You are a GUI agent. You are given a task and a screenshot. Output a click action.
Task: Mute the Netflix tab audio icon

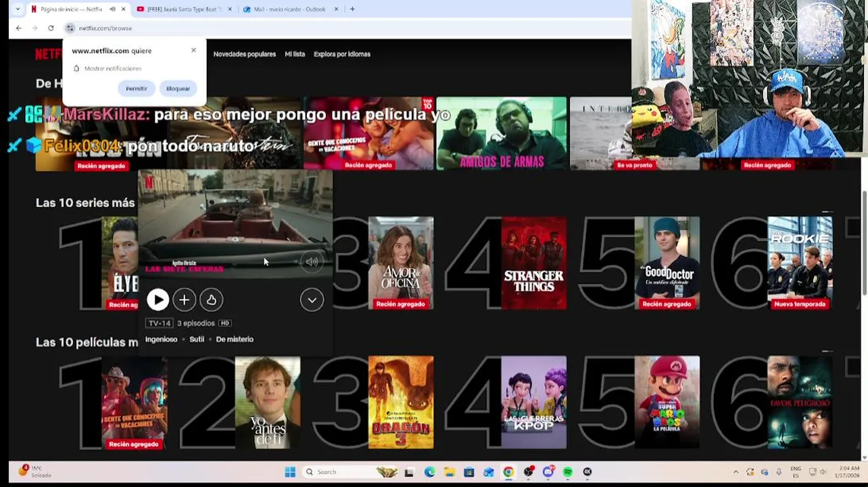[x=112, y=9]
